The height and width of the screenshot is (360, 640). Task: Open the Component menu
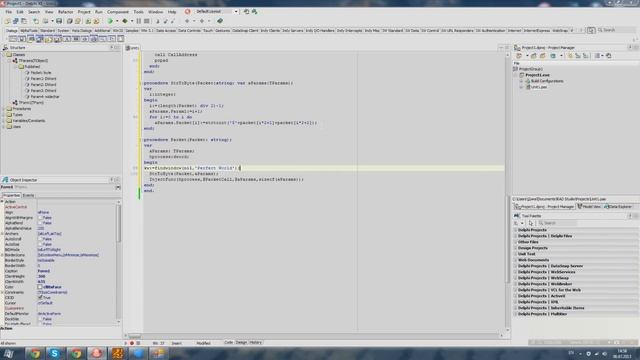[118, 12]
